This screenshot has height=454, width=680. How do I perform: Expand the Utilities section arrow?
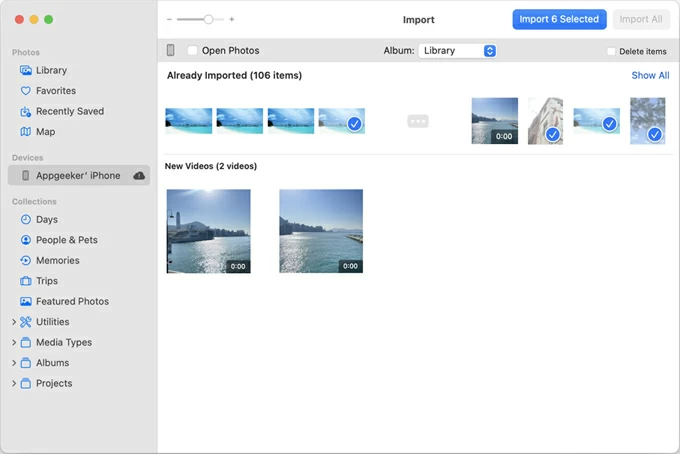pyautogui.click(x=14, y=322)
